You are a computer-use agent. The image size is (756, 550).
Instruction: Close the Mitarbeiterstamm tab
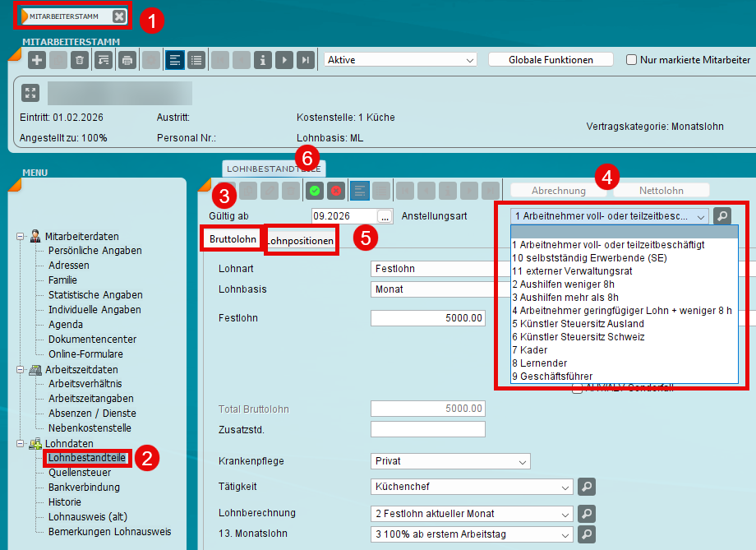click(x=118, y=16)
